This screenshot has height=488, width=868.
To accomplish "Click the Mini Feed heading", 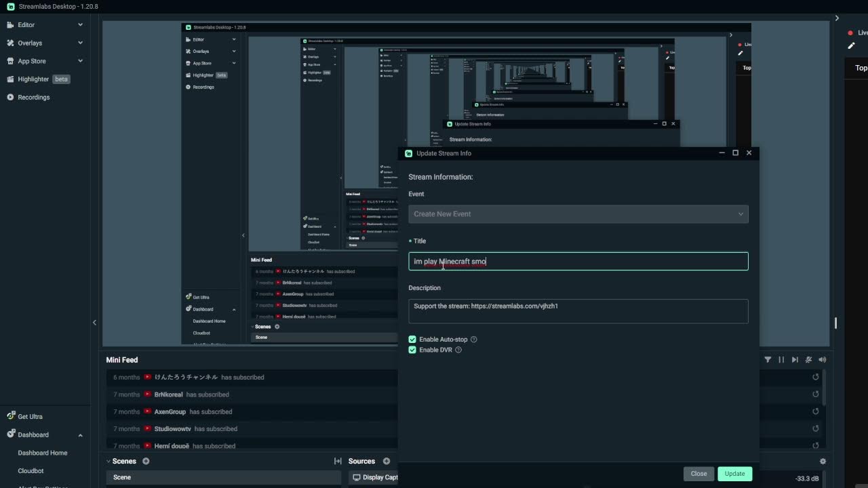I will (x=122, y=360).
